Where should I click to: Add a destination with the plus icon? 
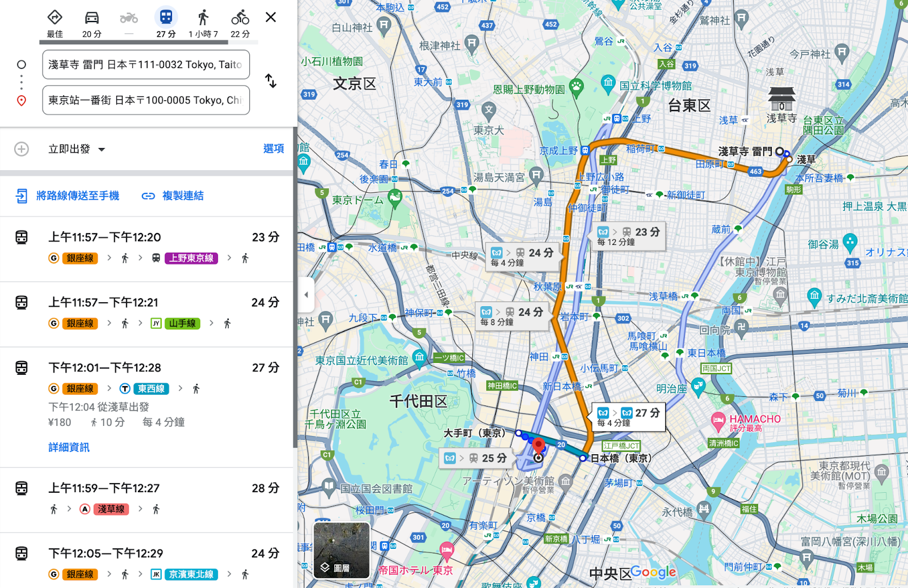pos(22,149)
